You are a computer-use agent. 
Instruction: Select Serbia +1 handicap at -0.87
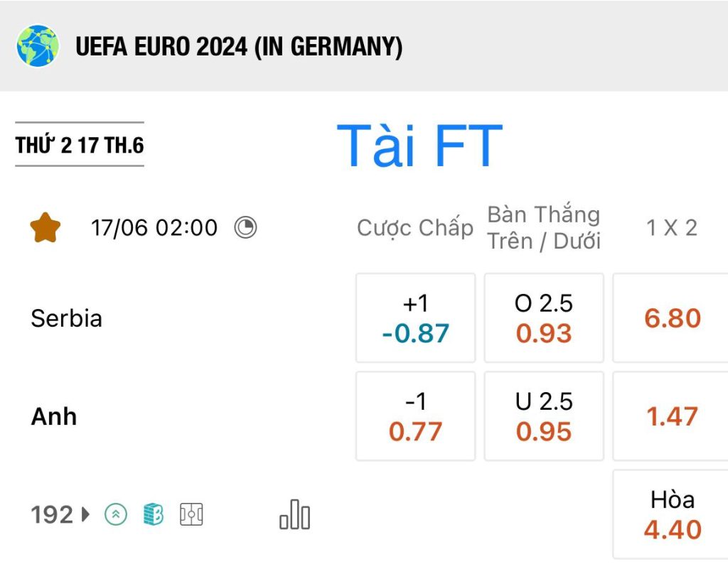415,318
